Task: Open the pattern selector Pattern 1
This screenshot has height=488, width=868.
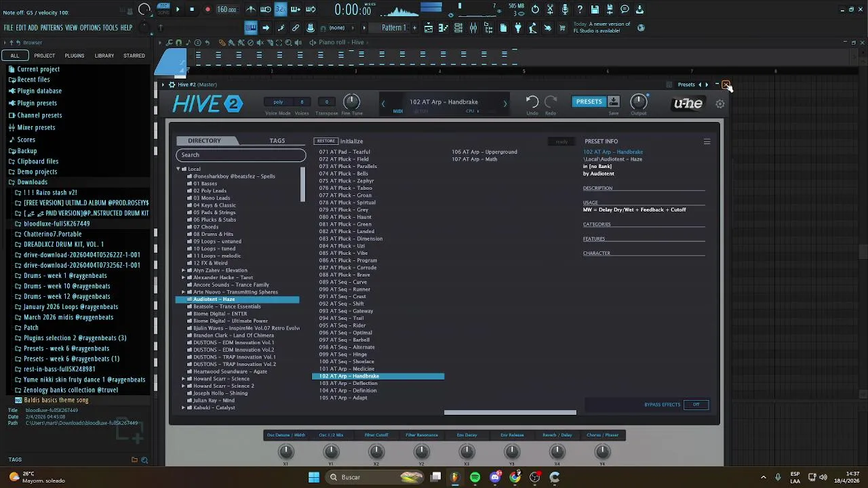Action: pos(393,28)
